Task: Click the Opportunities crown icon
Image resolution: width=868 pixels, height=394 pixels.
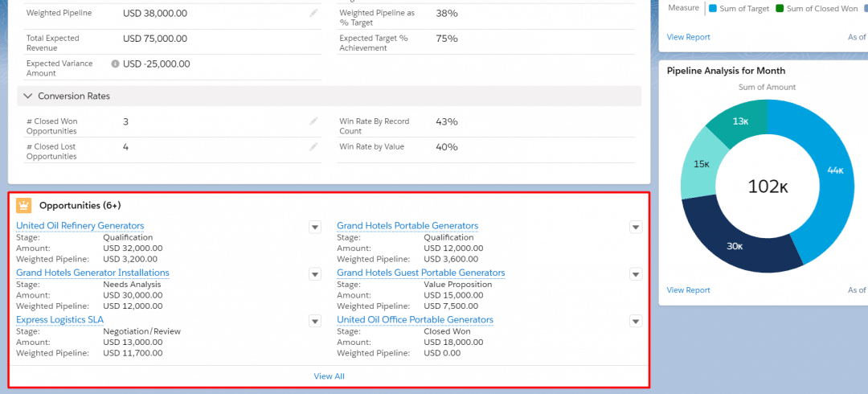Action: pos(24,206)
